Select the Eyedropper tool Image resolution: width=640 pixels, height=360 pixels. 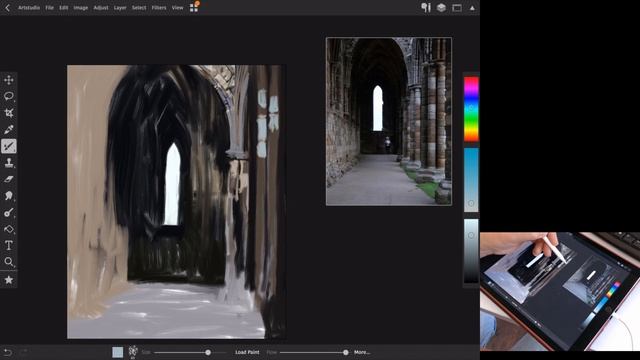click(x=9, y=129)
